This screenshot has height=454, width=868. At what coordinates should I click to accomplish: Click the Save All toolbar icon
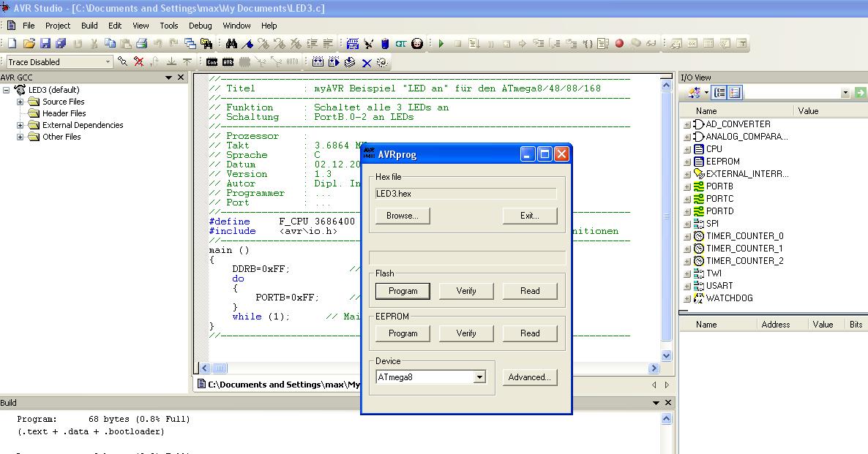tap(61, 43)
